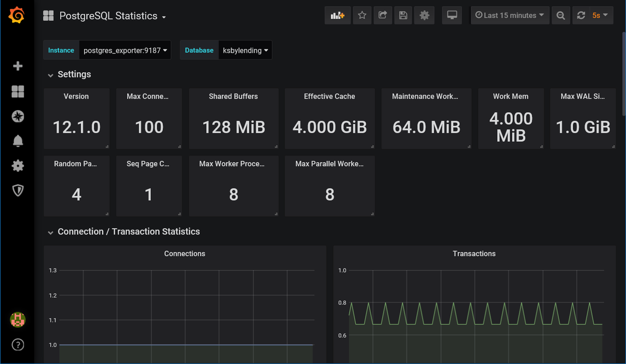Open the Grafana home logo
The width and height of the screenshot is (626, 364).
(17, 16)
